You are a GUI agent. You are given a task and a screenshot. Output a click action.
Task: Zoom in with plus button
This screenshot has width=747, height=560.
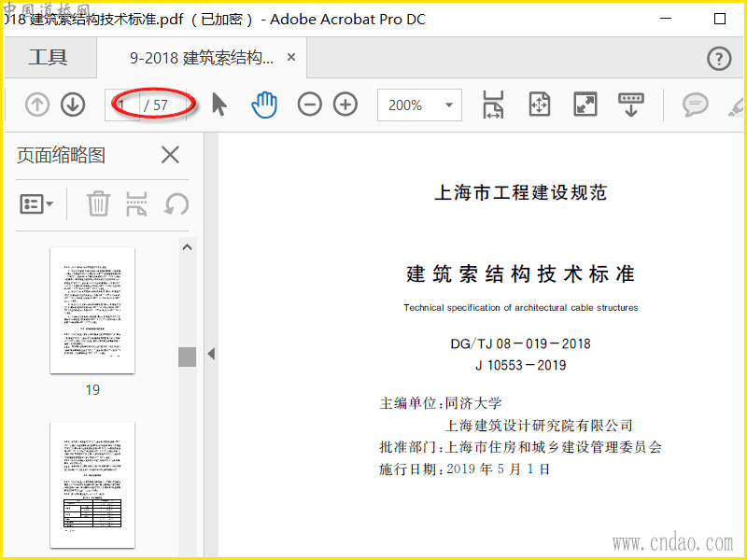345,105
